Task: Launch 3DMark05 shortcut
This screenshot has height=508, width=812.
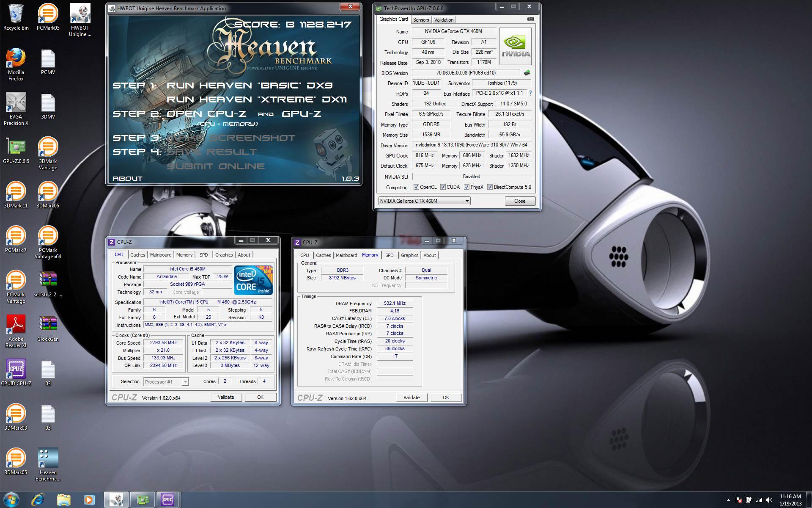Action: pyautogui.click(x=16, y=461)
